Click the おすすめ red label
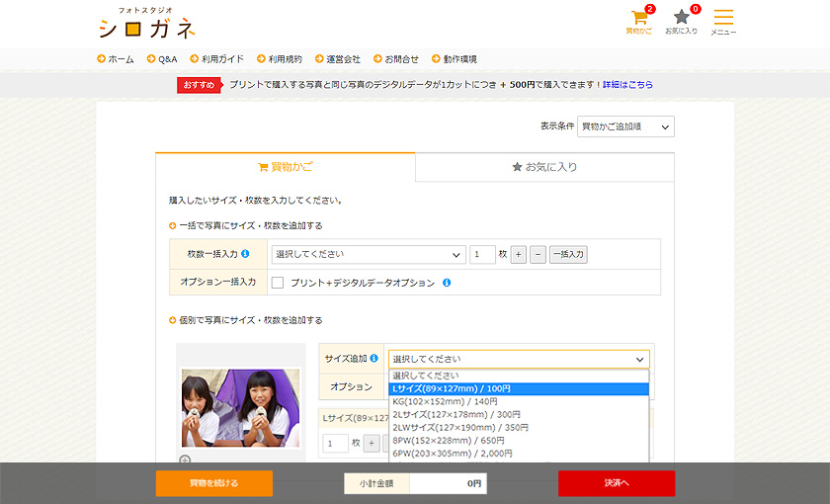Screen dimensions: 830x504 199,85
